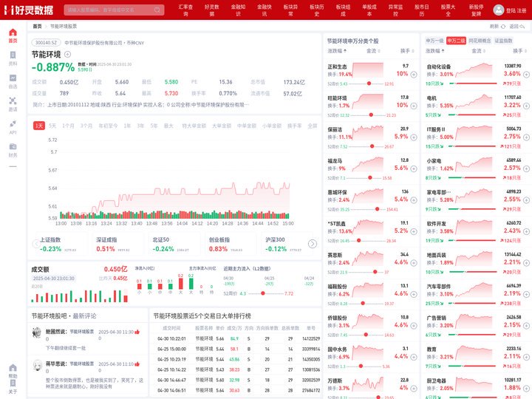Screen dimensions: 532x399
Task: Add 惠城环保 with its plus icon
Action: (x=414, y=200)
